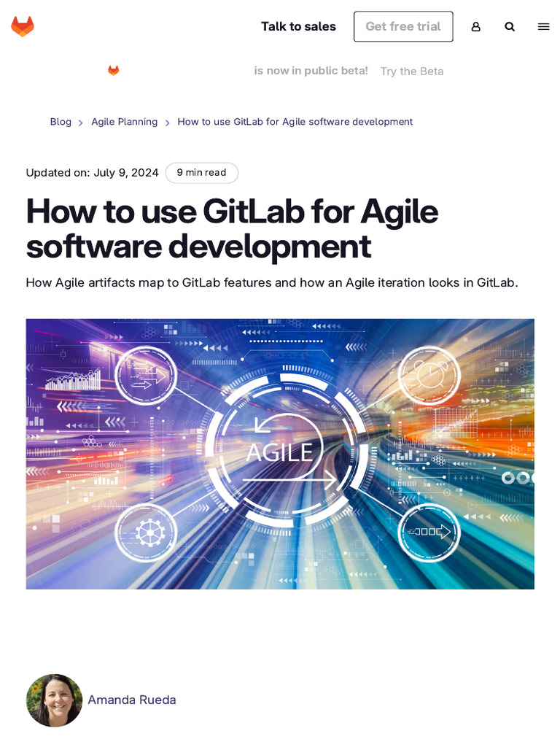Click the Get free trial button
The image size is (560, 747).
pos(403,27)
